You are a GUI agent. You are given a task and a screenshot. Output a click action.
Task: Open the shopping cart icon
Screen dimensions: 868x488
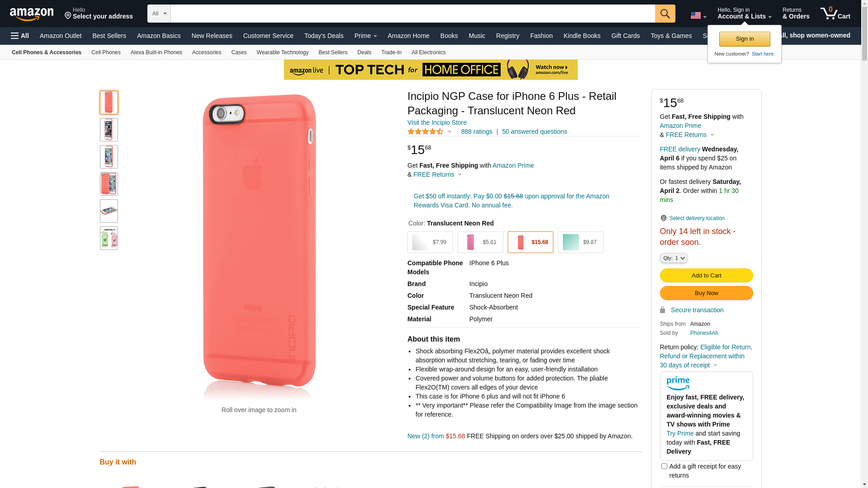(x=835, y=14)
